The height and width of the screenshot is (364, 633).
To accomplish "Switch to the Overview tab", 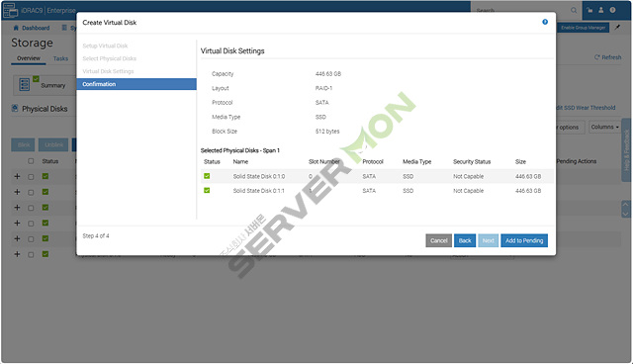I will coord(29,58).
